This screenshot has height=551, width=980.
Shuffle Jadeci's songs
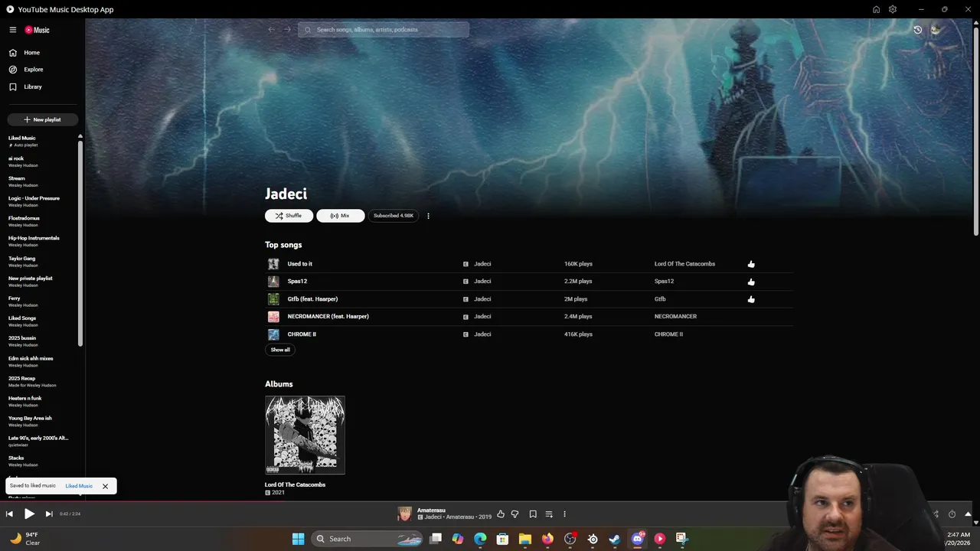(x=289, y=216)
